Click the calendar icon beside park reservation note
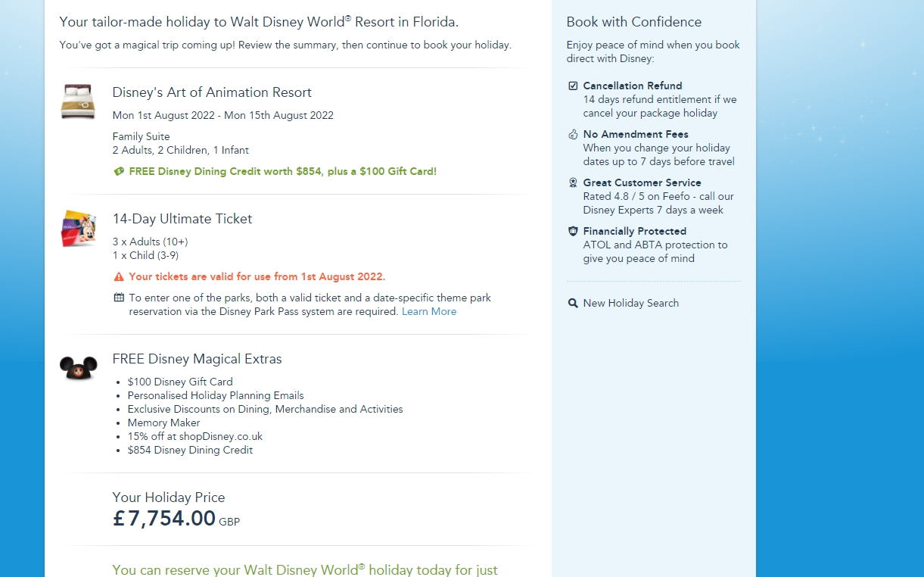The image size is (924, 577). click(x=119, y=298)
